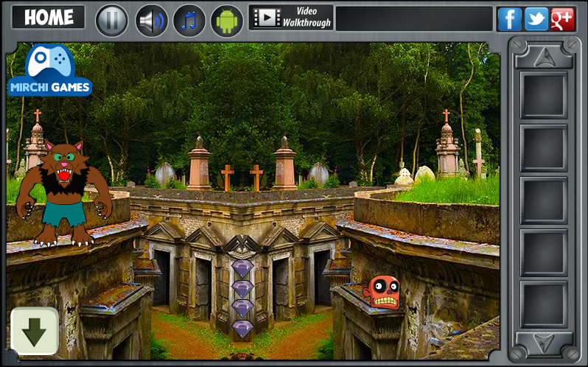Click the Mirchi Games logo
The image size is (588, 367).
[x=50, y=70]
